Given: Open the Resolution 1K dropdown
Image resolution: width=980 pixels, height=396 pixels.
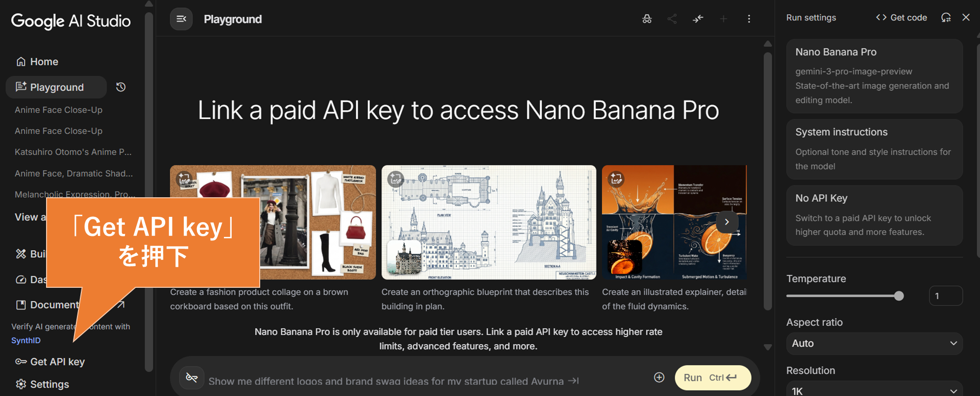Looking at the screenshot, I should coord(874,390).
